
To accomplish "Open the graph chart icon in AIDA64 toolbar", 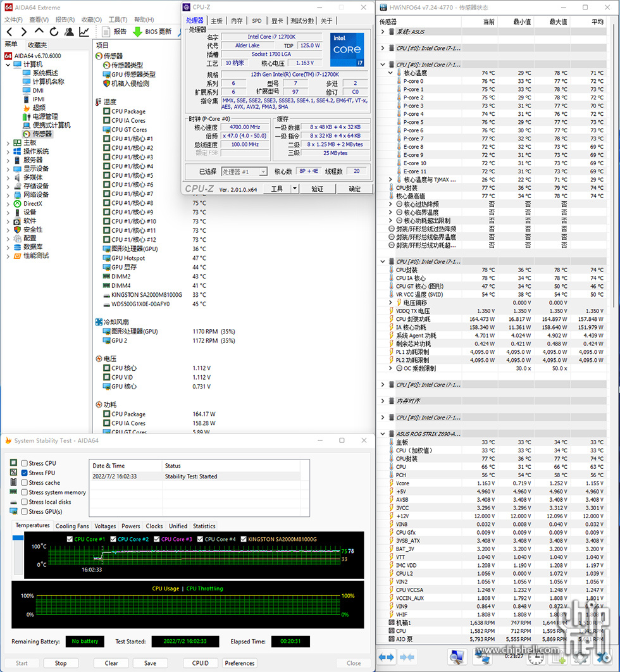I will click(x=84, y=31).
